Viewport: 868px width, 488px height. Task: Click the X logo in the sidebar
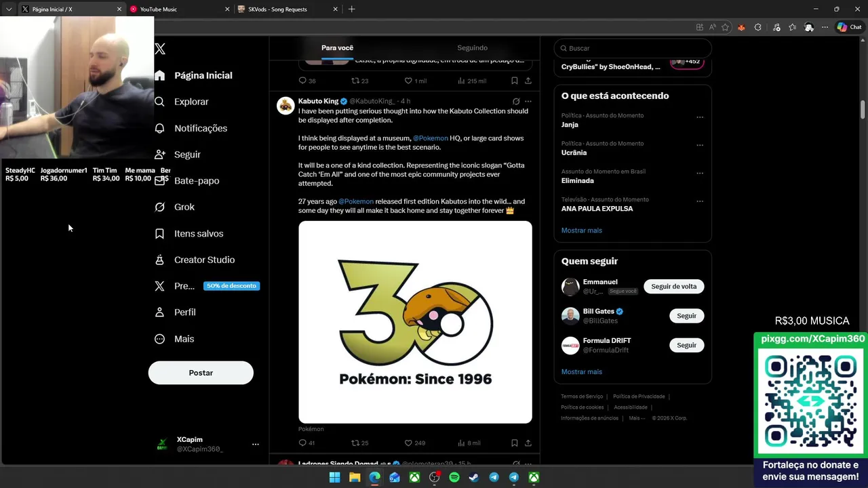(160, 49)
